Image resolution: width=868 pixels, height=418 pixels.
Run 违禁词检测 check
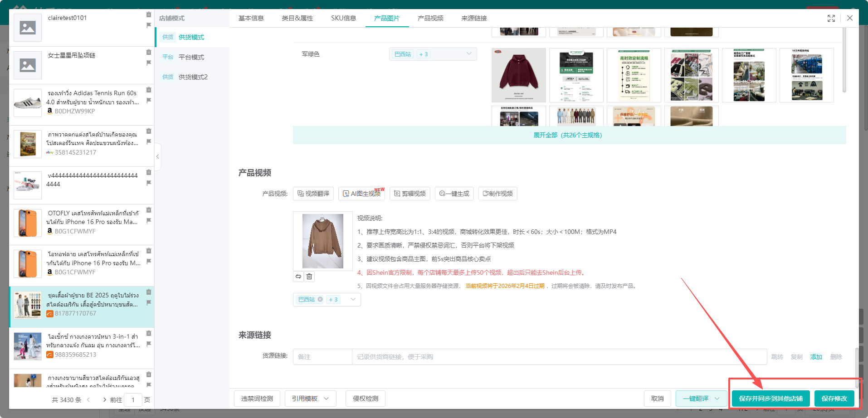point(257,399)
